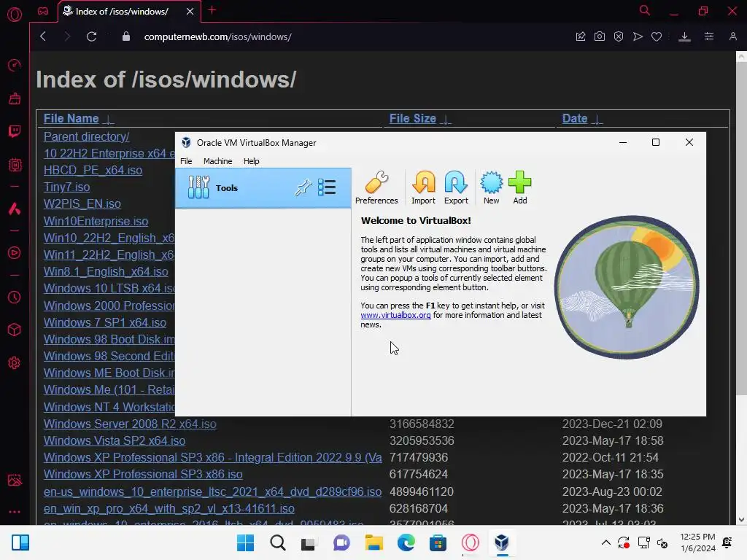Click the heart bookmark icon
The width and height of the screenshot is (747, 560).
point(657,36)
